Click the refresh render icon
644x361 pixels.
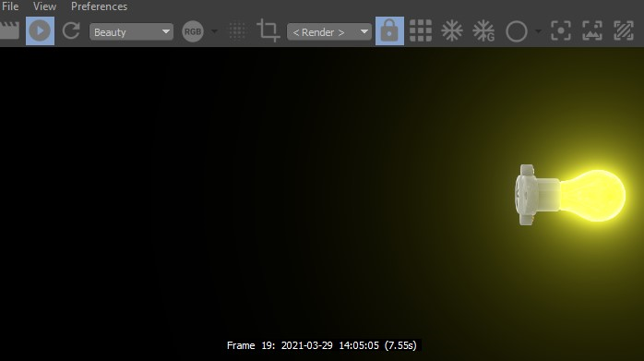[71, 30]
